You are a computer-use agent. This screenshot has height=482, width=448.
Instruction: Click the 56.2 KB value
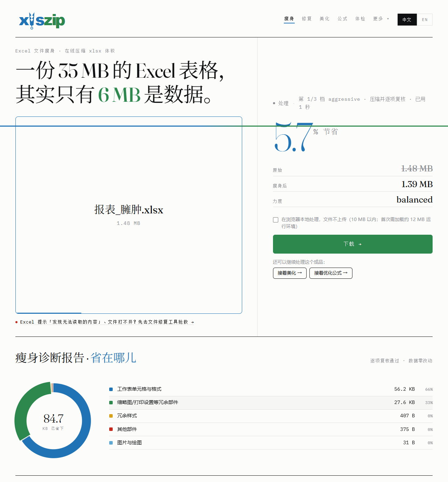tap(405, 389)
